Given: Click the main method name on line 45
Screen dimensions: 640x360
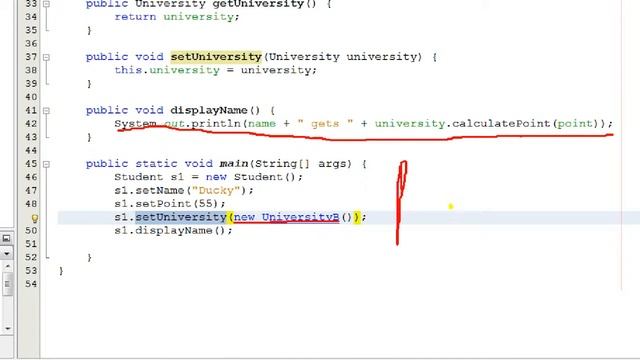Looking at the screenshot, I should click(234, 164).
